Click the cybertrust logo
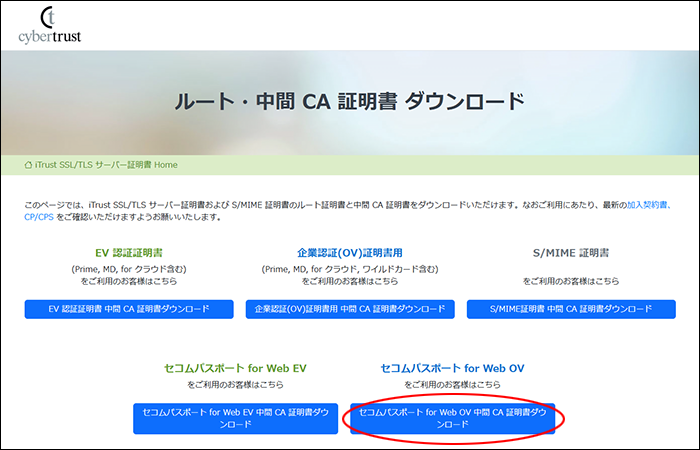 [50, 25]
